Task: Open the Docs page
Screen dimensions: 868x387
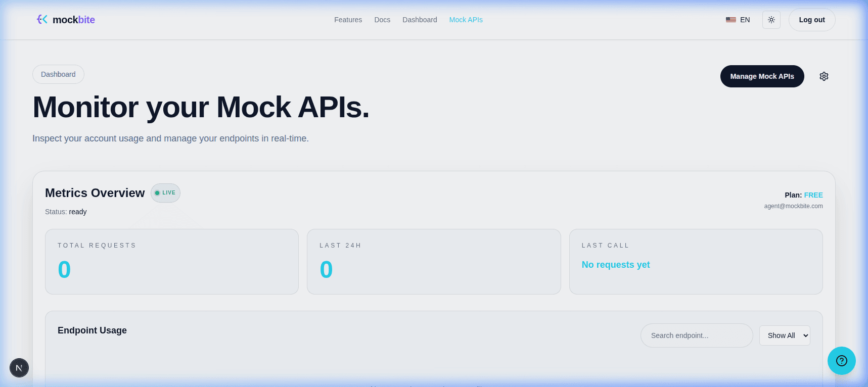Action: 382,20
